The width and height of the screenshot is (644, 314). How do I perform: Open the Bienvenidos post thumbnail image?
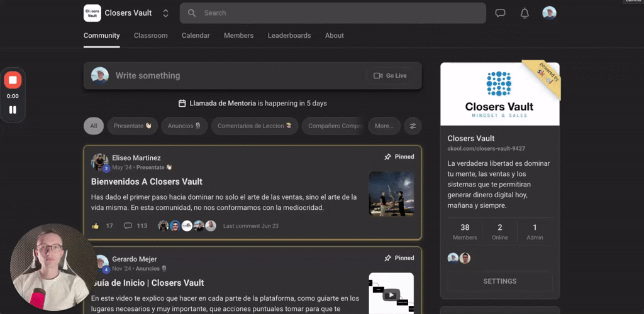(391, 193)
